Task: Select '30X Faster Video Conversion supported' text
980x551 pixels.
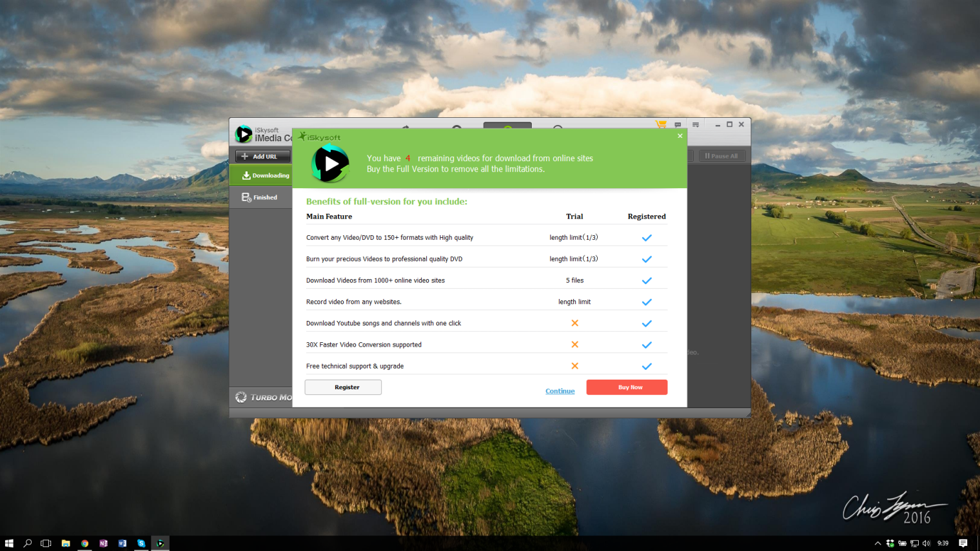Action: coord(364,345)
